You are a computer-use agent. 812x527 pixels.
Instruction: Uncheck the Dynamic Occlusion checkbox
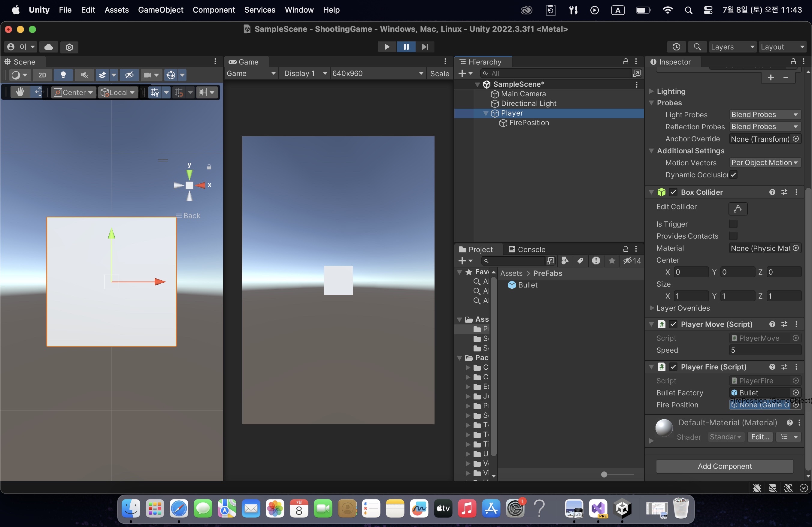(733, 175)
